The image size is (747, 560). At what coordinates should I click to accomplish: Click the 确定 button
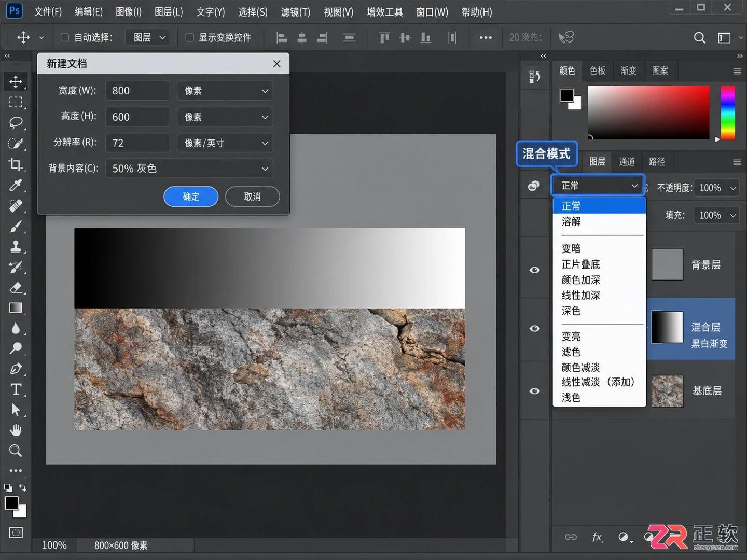point(191,197)
